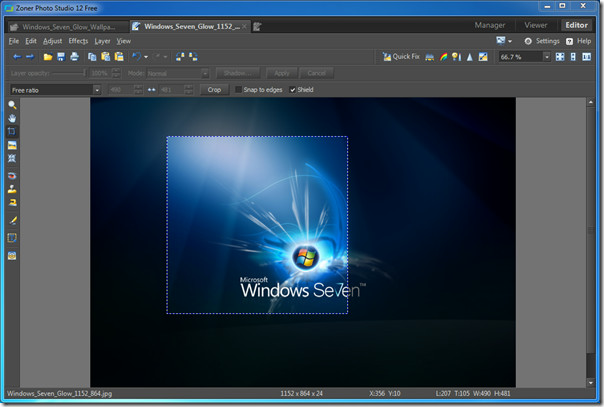Go to previous image with left arrow
This screenshot has height=407, width=604.
[17, 57]
